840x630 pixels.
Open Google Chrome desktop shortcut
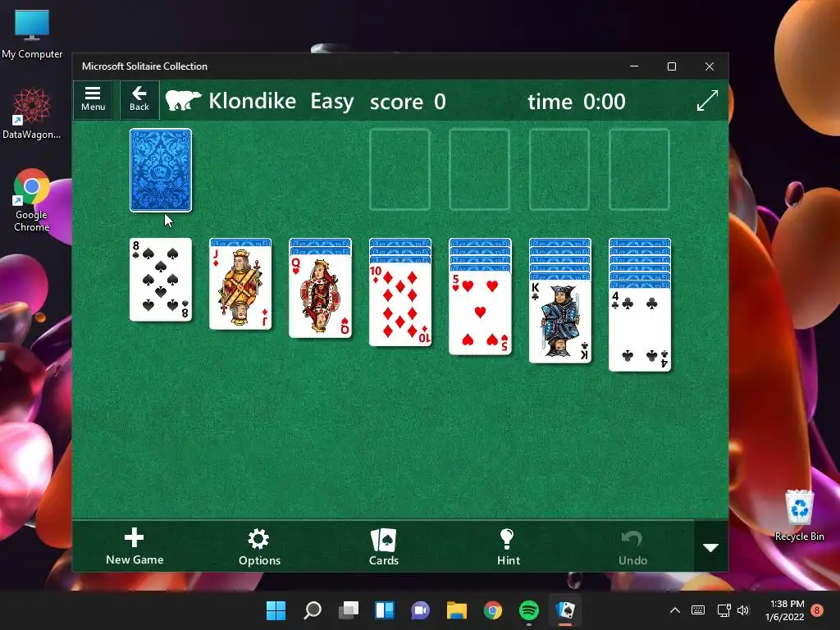tap(32, 200)
